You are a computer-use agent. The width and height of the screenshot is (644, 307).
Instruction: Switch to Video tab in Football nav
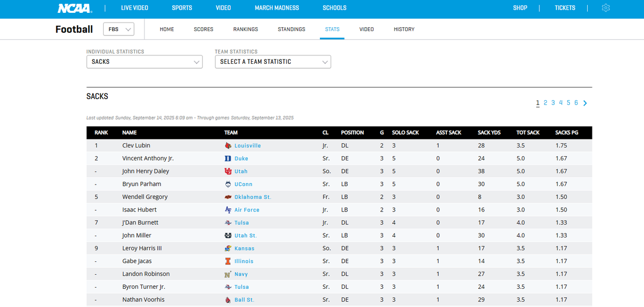click(367, 30)
